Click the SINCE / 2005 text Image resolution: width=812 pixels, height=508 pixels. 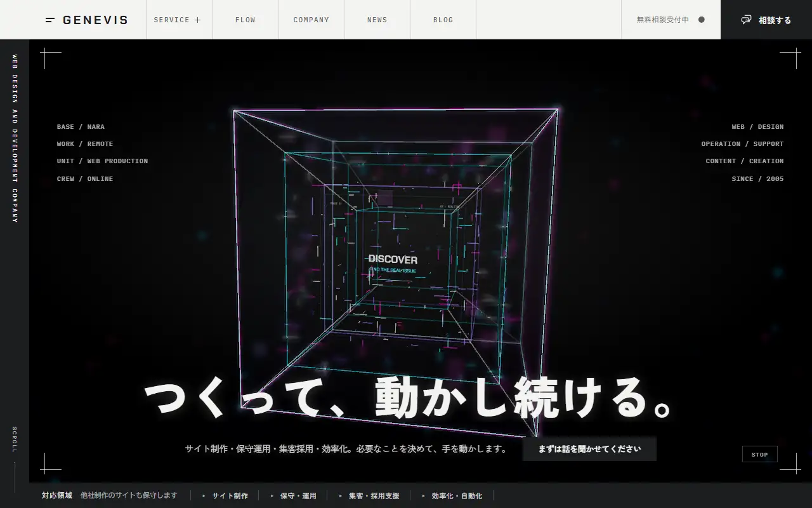click(x=757, y=179)
